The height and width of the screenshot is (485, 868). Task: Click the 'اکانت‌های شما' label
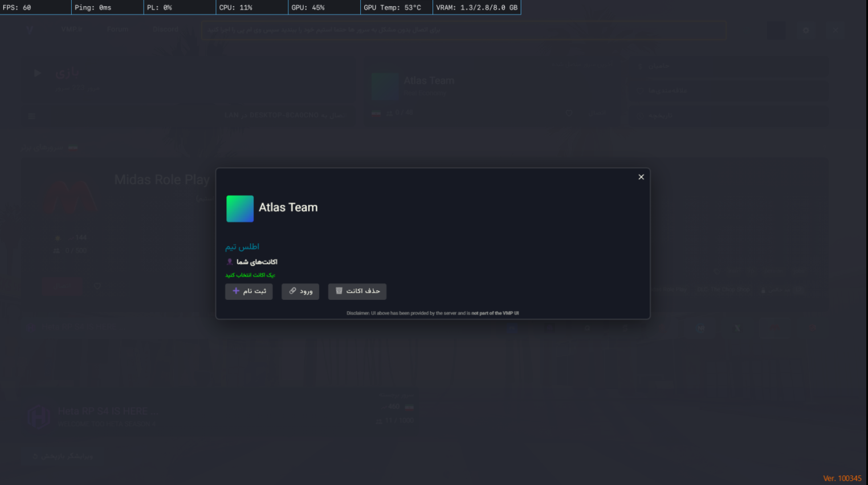click(x=257, y=262)
